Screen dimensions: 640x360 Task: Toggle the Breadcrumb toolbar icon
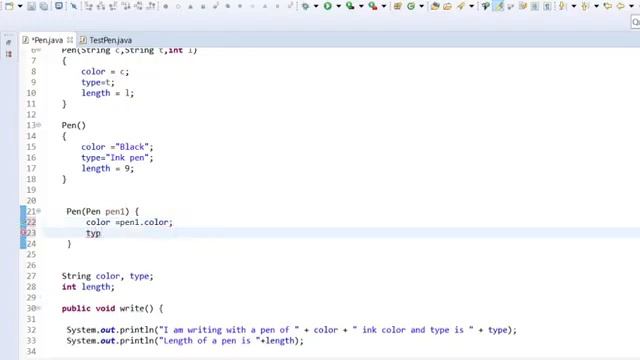486,6
